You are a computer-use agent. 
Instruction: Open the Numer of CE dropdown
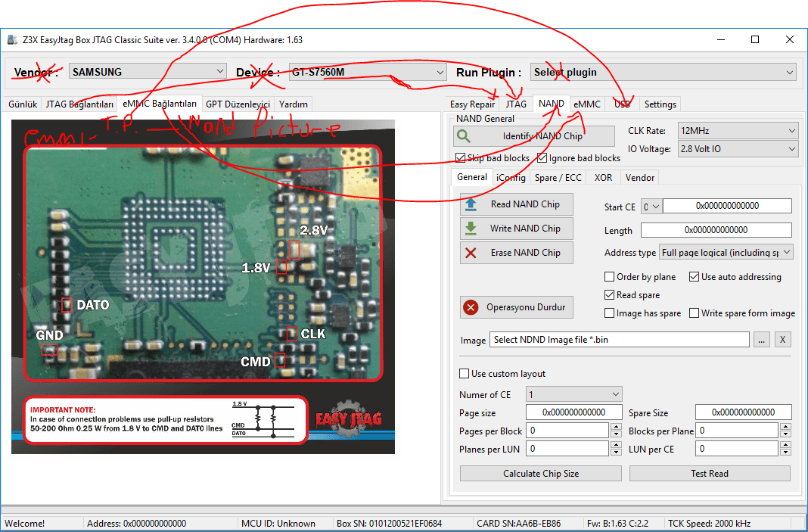pos(574,394)
